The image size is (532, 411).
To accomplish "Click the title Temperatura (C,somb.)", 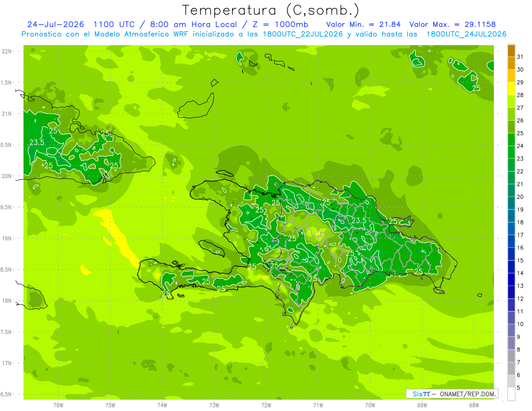I will [270, 10].
